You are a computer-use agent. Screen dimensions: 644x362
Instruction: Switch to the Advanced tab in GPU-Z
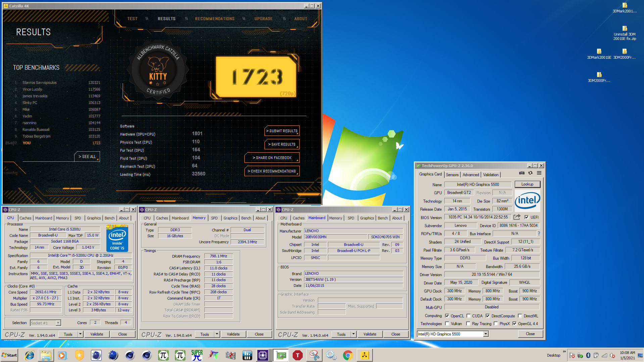(471, 174)
